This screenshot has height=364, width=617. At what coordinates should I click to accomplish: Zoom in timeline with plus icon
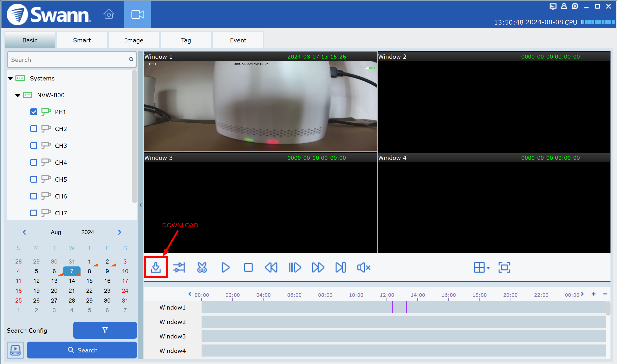594,294
